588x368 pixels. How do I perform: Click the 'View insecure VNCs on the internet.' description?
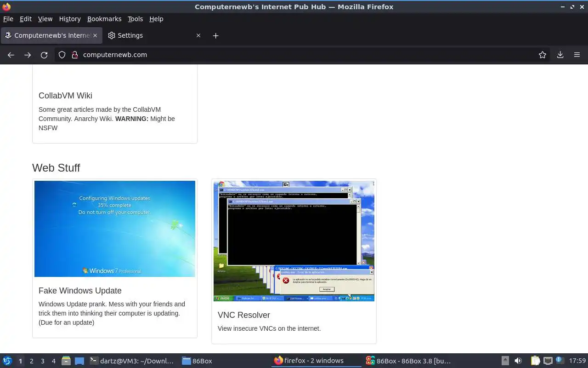click(x=269, y=328)
